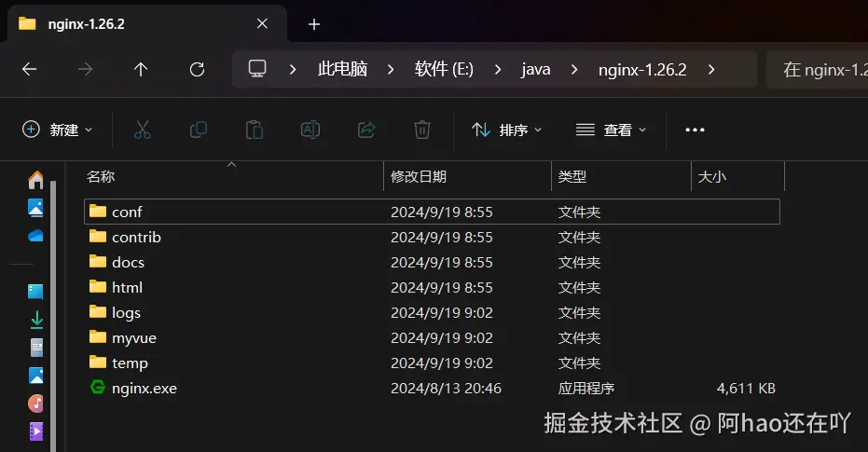Go up one folder level
Viewport: 868px width, 452px height.
[x=141, y=69]
